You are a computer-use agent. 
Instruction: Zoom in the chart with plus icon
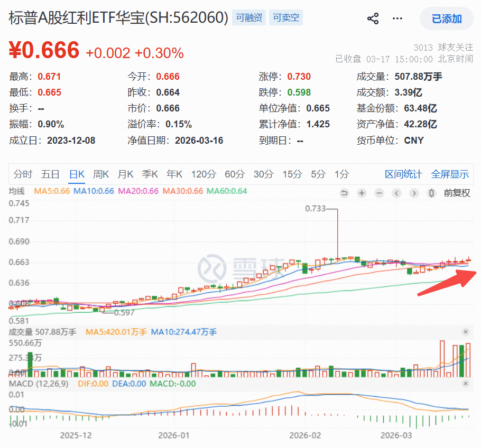pyautogui.click(x=362, y=193)
